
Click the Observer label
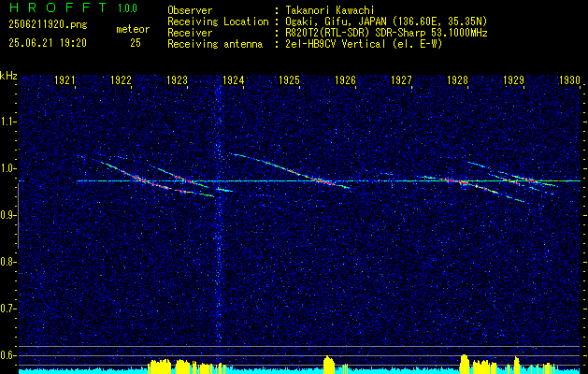(190, 10)
